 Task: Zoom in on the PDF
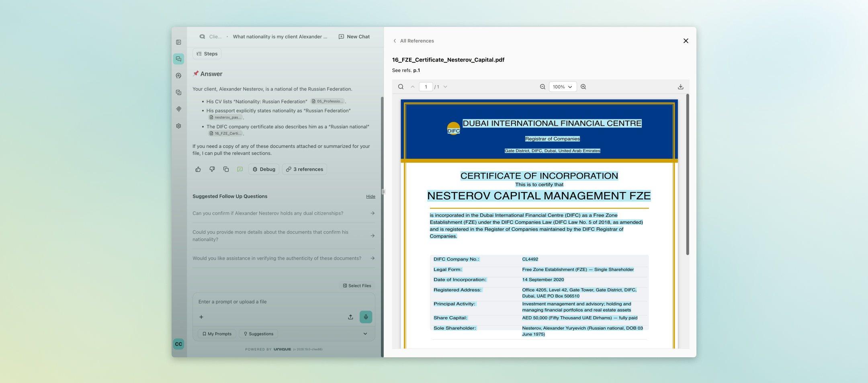(583, 87)
